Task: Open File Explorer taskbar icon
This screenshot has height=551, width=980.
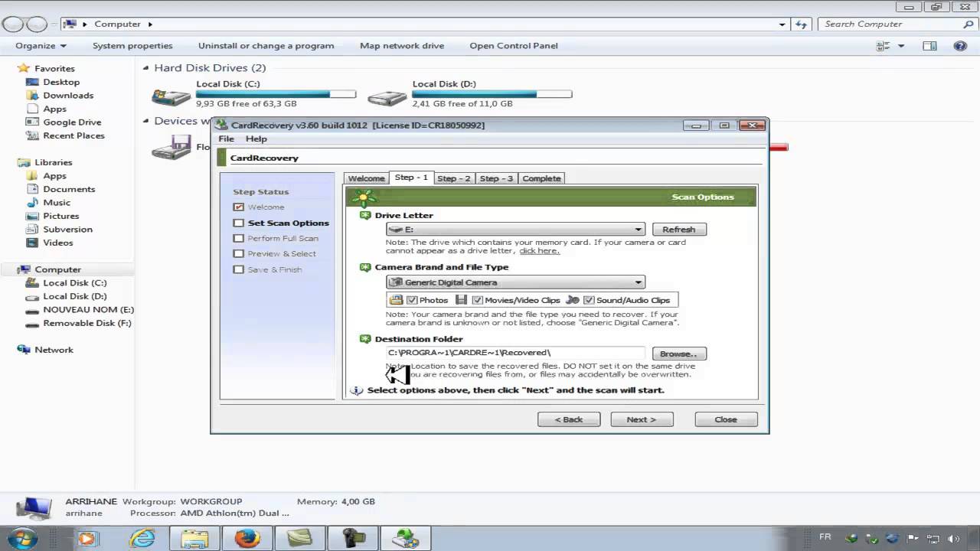Action: click(x=195, y=539)
